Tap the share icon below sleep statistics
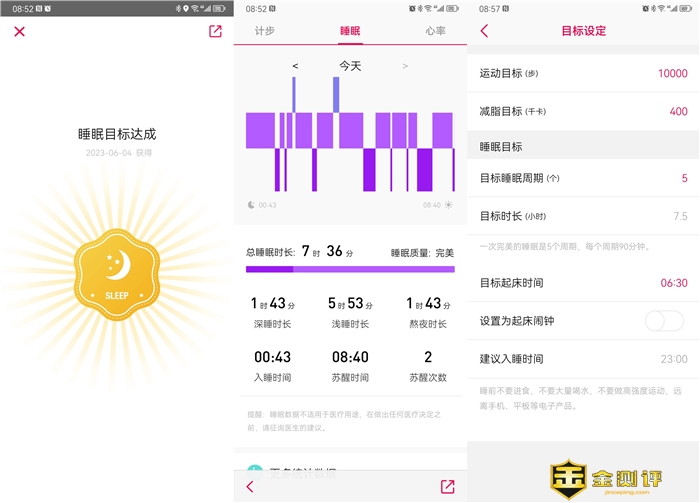 tap(447, 486)
